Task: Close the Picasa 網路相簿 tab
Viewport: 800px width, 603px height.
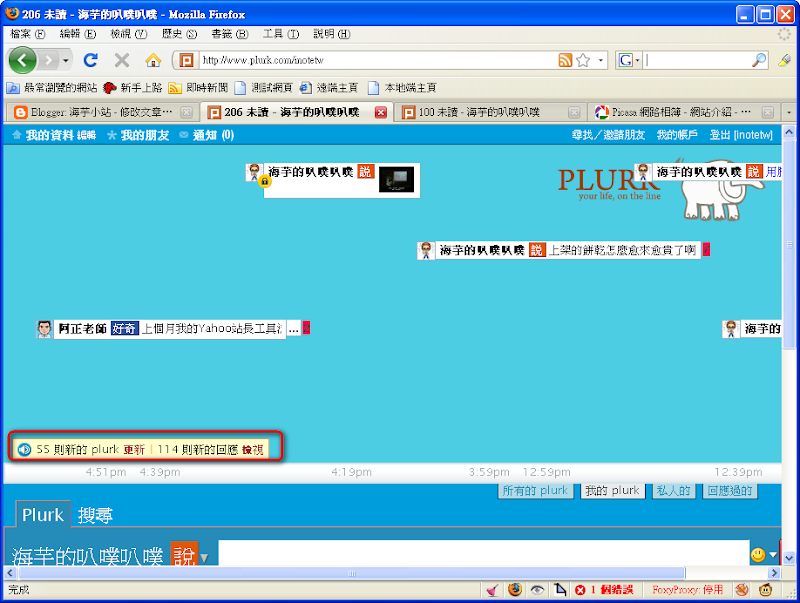Action: [767, 112]
